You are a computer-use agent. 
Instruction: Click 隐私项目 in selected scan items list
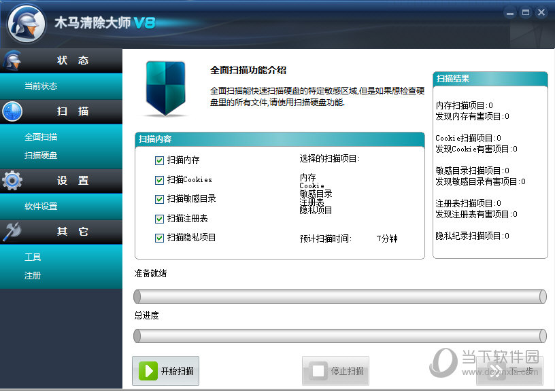click(x=316, y=211)
